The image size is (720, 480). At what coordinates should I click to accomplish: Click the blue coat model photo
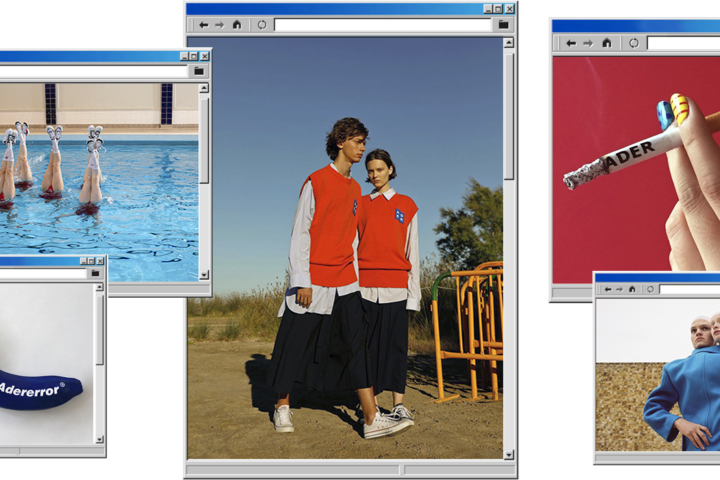pyautogui.click(x=658, y=375)
